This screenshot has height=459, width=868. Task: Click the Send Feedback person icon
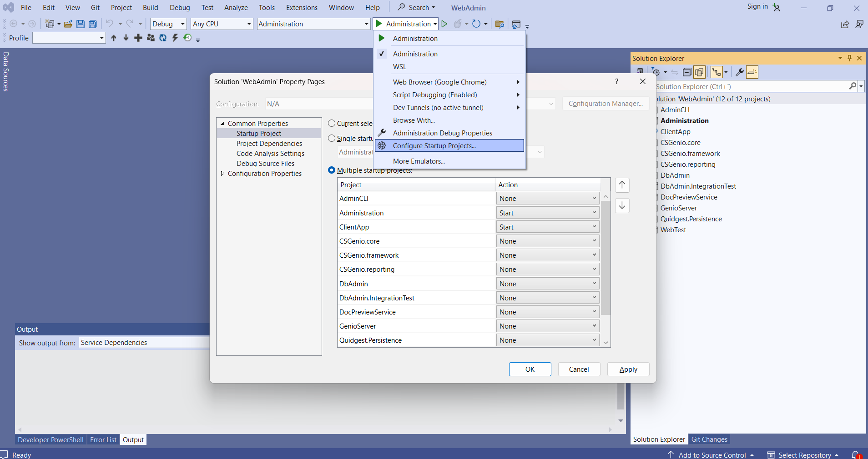tap(859, 24)
